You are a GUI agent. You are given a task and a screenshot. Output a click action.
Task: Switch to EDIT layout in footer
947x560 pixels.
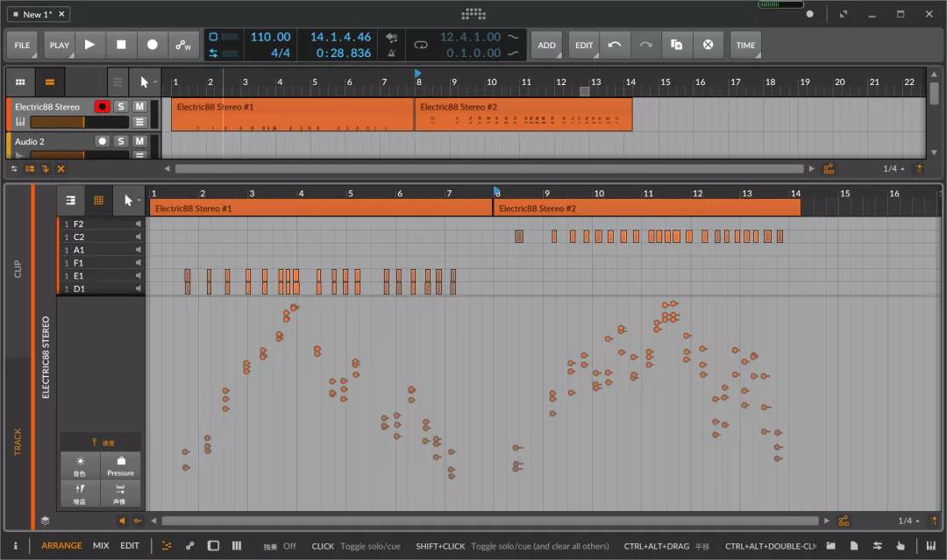(130, 545)
